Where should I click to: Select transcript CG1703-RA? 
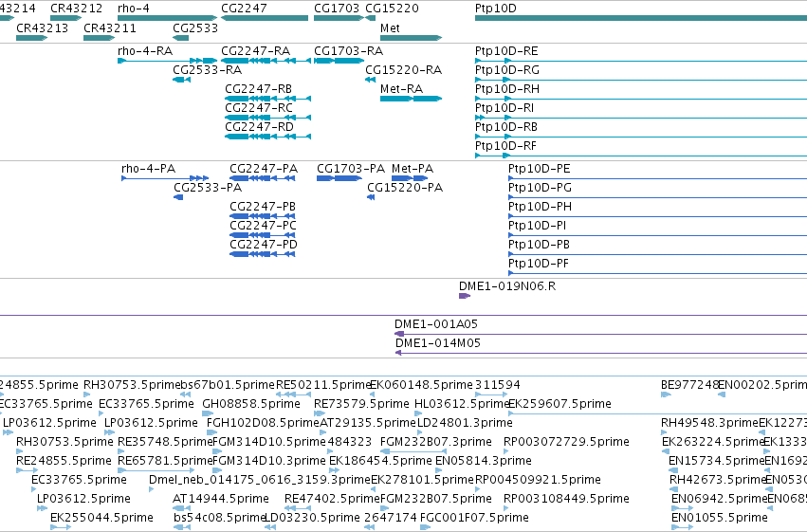point(339,61)
